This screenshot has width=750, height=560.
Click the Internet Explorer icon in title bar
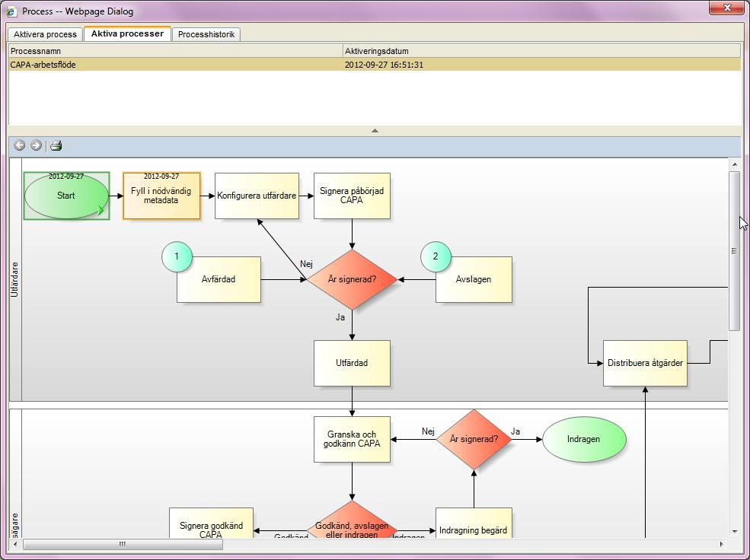pyautogui.click(x=11, y=11)
